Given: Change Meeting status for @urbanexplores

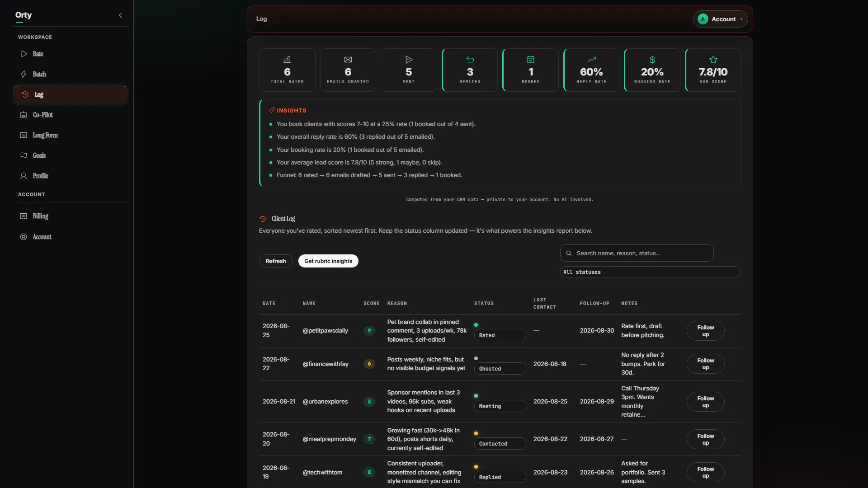Looking at the screenshot, I should click(x=500, y=406).
